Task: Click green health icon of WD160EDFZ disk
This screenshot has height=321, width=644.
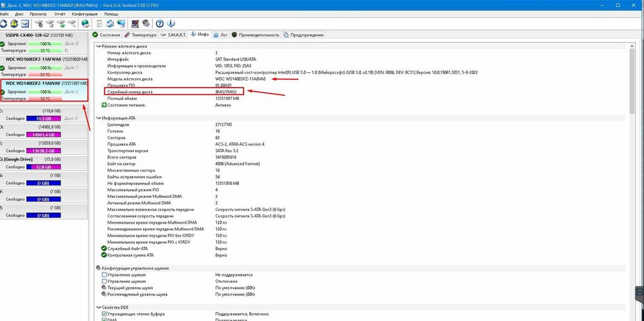Action: (3, 68)
